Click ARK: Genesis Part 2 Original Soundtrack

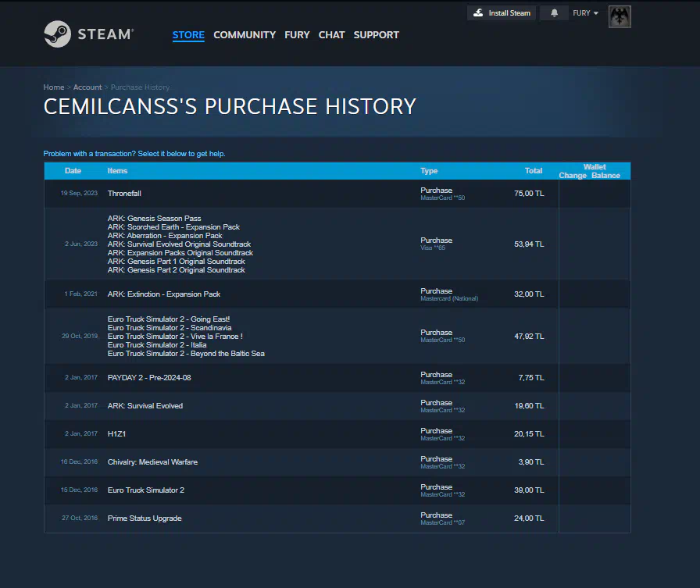coord(177,270)
